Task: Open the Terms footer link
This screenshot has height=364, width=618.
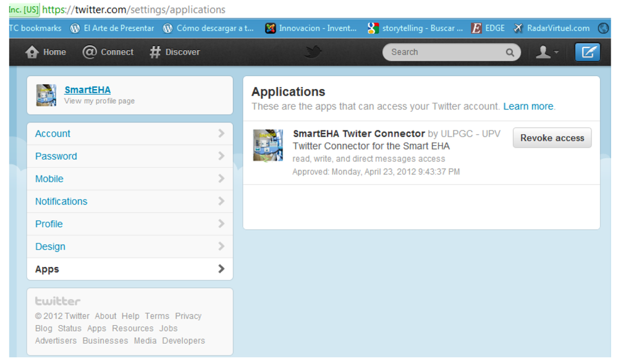Action: 157,316
